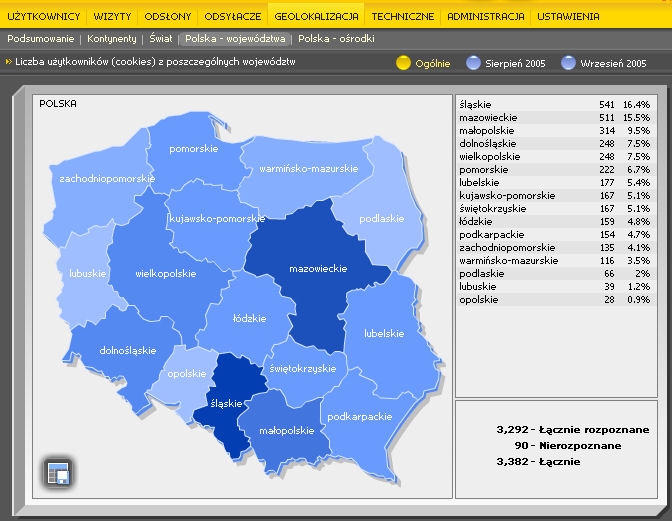The width and height of the screenshot is (672, 521).
Task: Select the mazowieckie row in the list
Action: coord(556,117)
